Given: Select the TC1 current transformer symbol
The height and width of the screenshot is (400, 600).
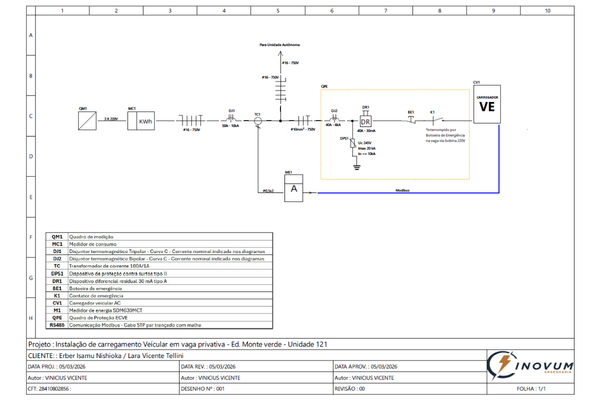Looking at the screenshot, I should pos(258,121).
